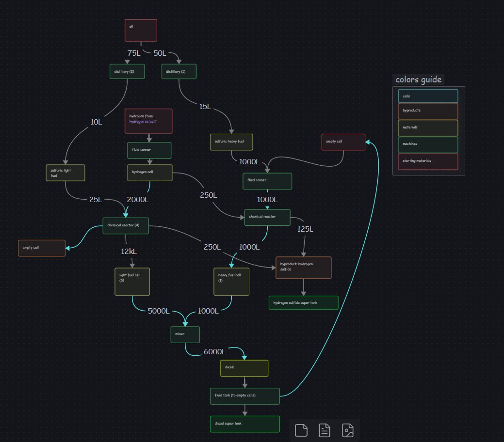The width and height of the screenshot is (504, 442).
Task: Select the sulfuric heavy fuel card
Action: pos(231,142)
